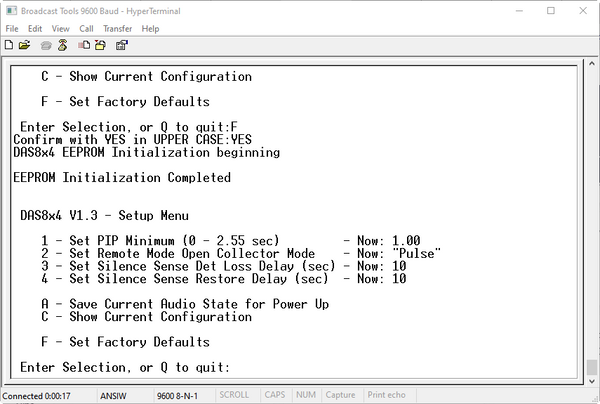The image size is (600, 404).
Task: Click the Capture status bar entry
Action: point(340,395)
